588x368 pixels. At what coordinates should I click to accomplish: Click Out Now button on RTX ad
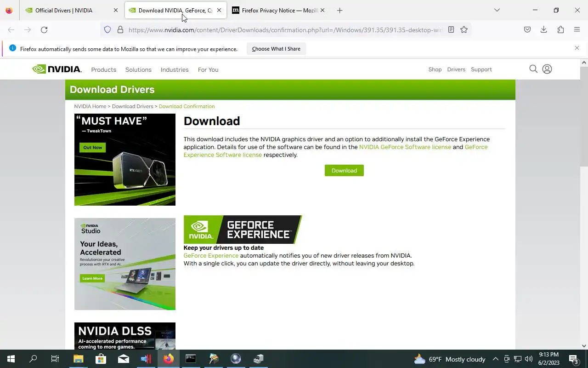point(93,147)
